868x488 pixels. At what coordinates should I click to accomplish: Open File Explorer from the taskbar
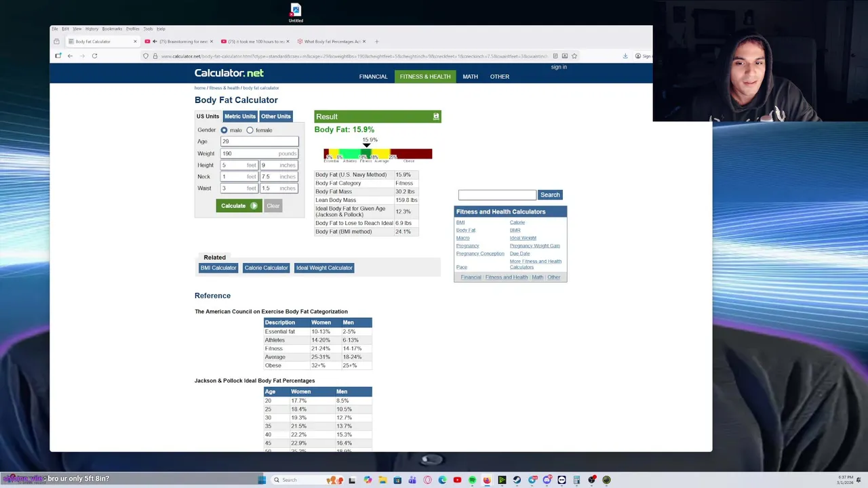(382, 480)
